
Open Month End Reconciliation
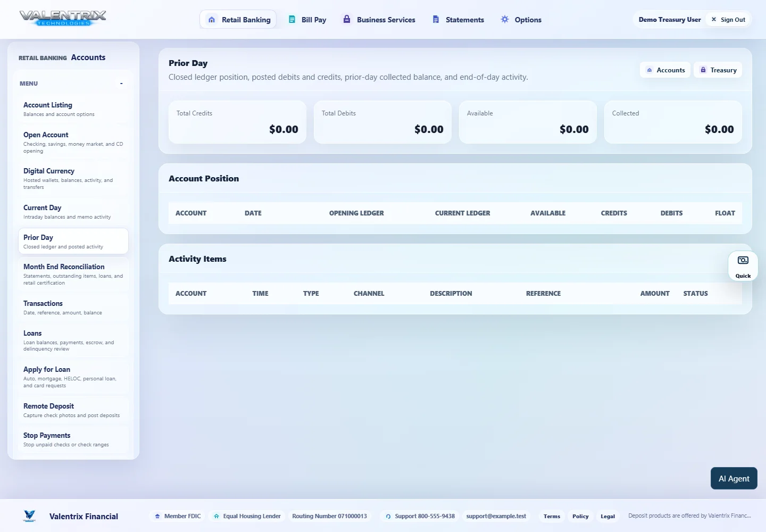(x=73, y=274)
